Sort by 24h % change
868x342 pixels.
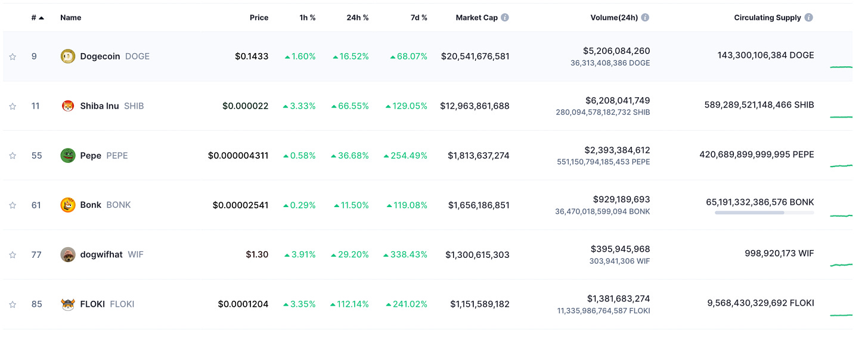point(358,18)
